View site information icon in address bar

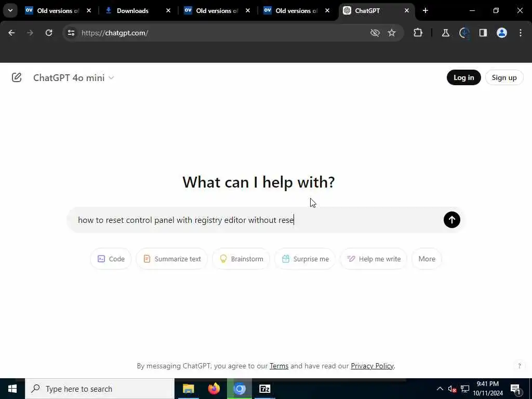tap(71, 33)
